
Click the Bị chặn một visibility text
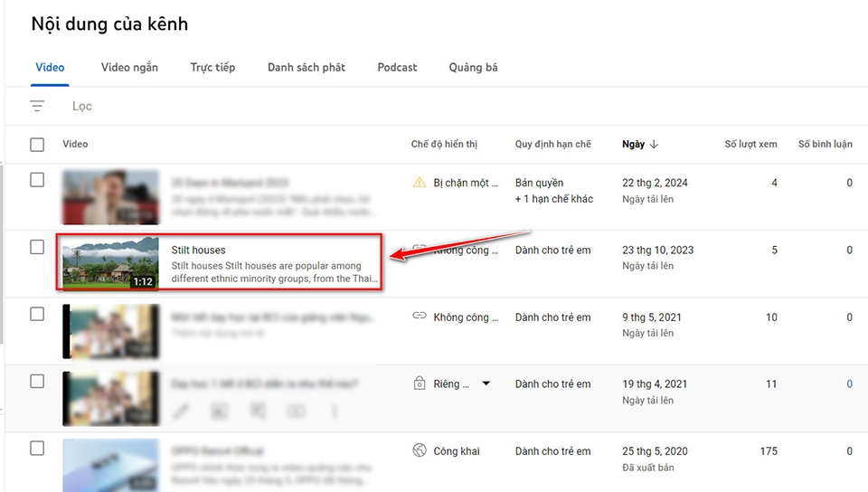(x=466, y=183)
